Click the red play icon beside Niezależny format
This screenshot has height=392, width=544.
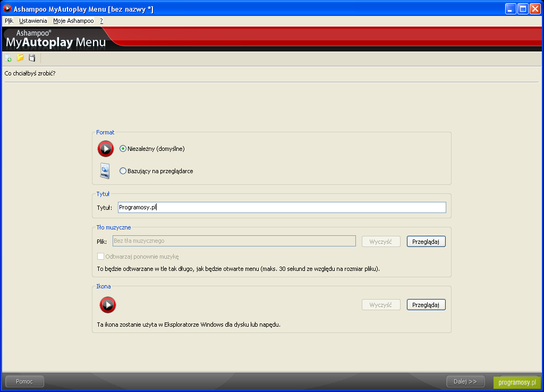106,149
